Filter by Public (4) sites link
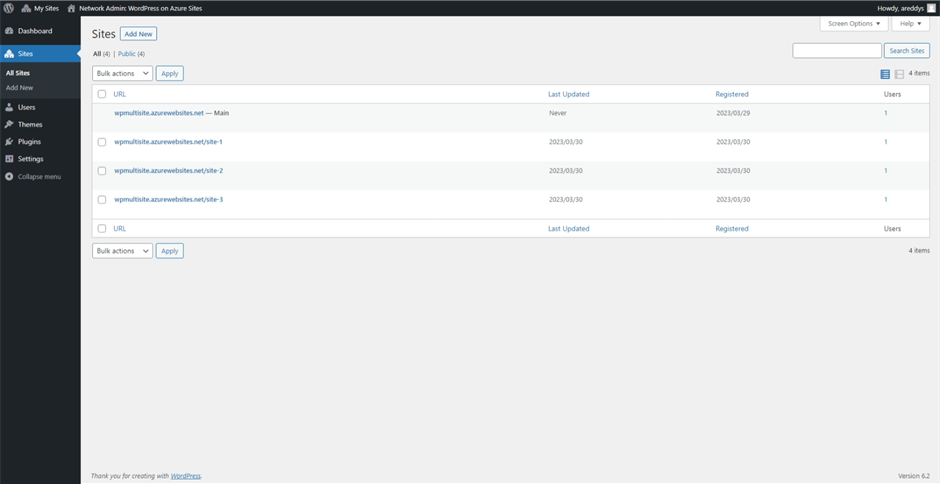Viewport: 940px width, 484px height. pos(131,54)
